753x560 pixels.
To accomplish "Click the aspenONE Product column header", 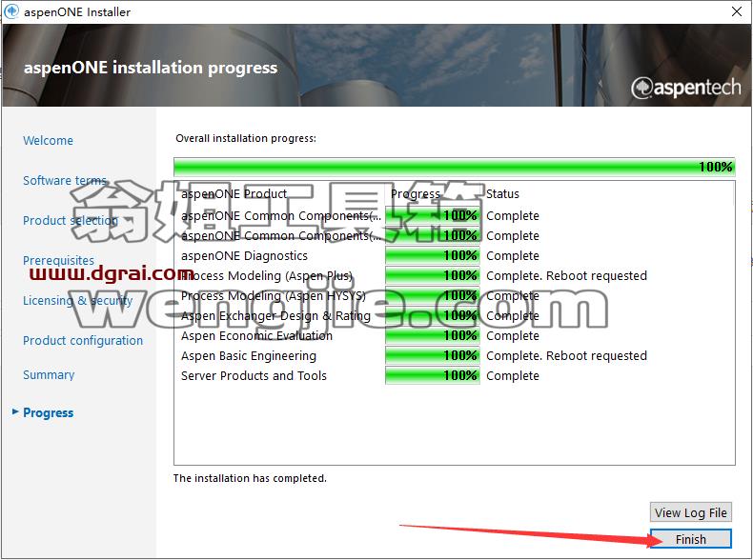I will pos(234,194).
